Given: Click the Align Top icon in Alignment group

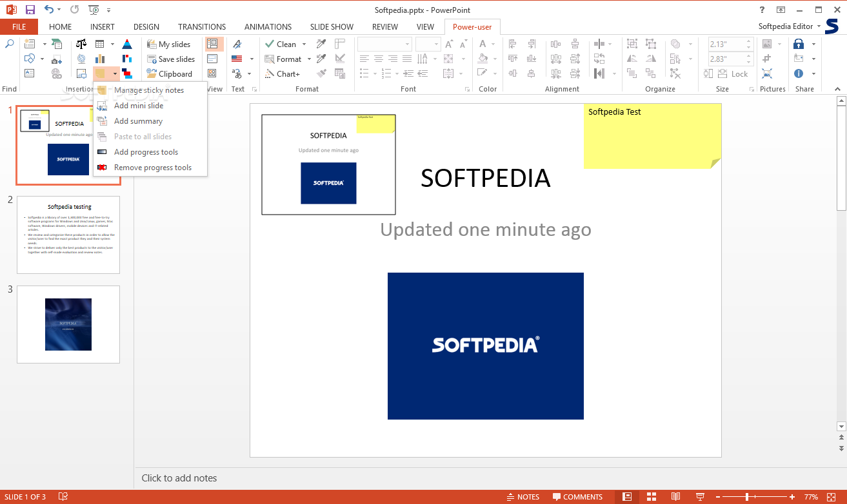Looking at the screenshot, I should pyautogui.click(x=513, y=59).
